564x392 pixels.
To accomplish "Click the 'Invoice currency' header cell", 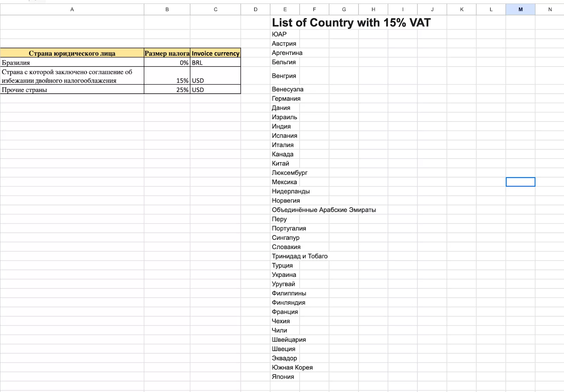I will click(x=215, y=53).
